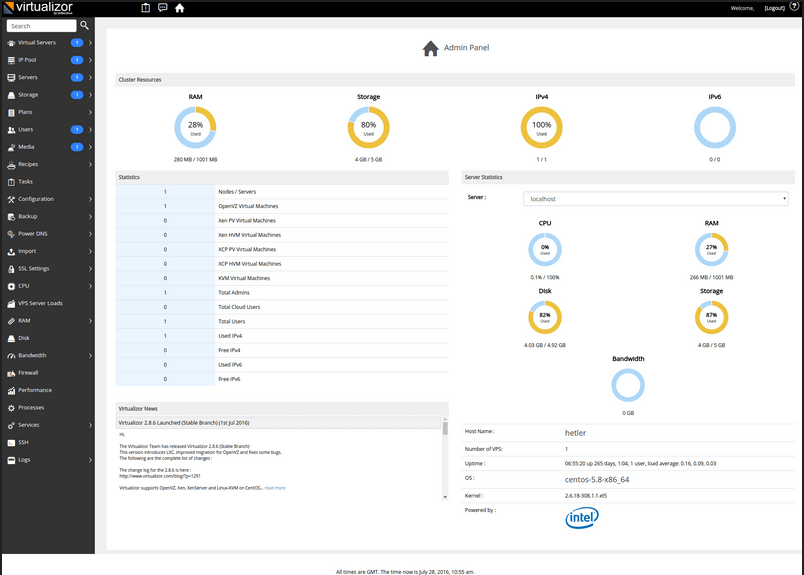
Task: Click the chat bubble icon in top bar
Action: [162, 8]
